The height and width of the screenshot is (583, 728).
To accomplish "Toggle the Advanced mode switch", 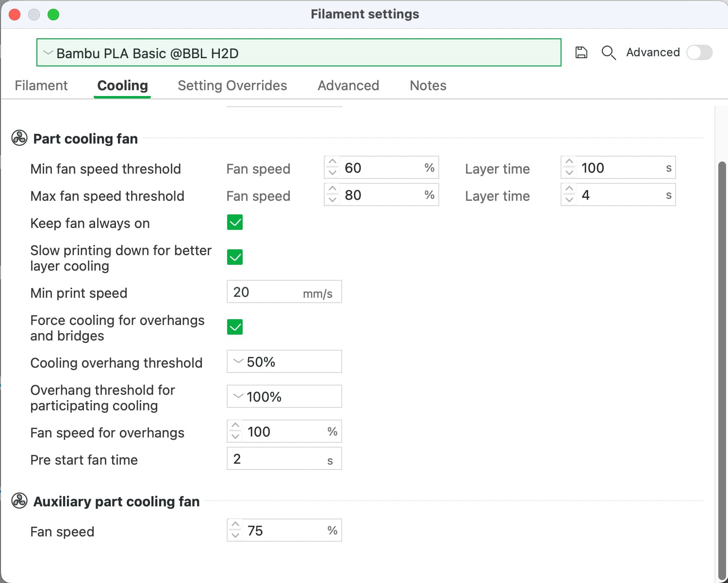I will 699,52.
